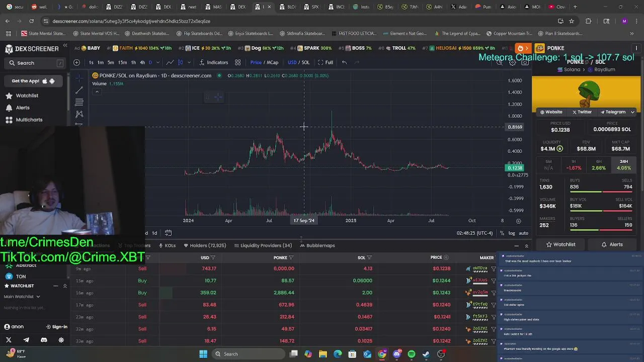
Task: Open the Fibonacci retracement tool
Action: (x=79, y=102)
